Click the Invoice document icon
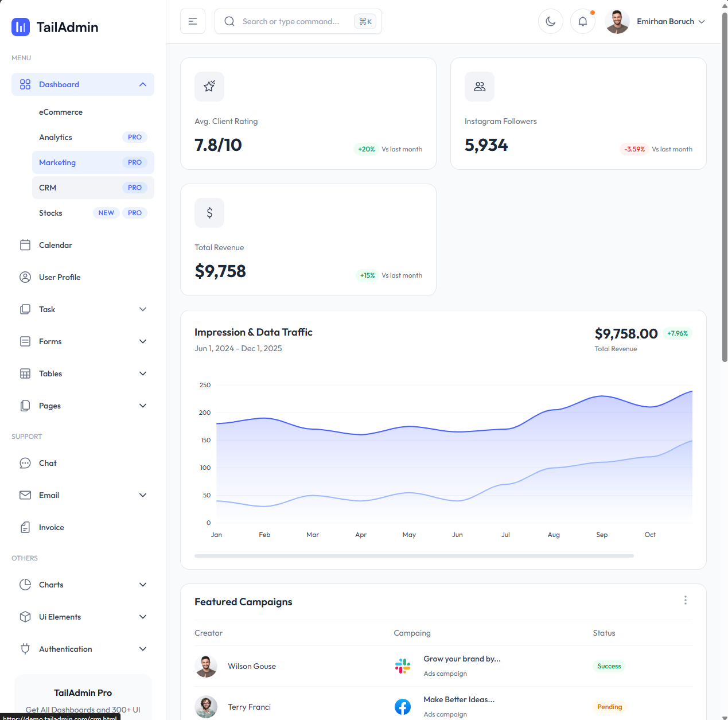 25,527
